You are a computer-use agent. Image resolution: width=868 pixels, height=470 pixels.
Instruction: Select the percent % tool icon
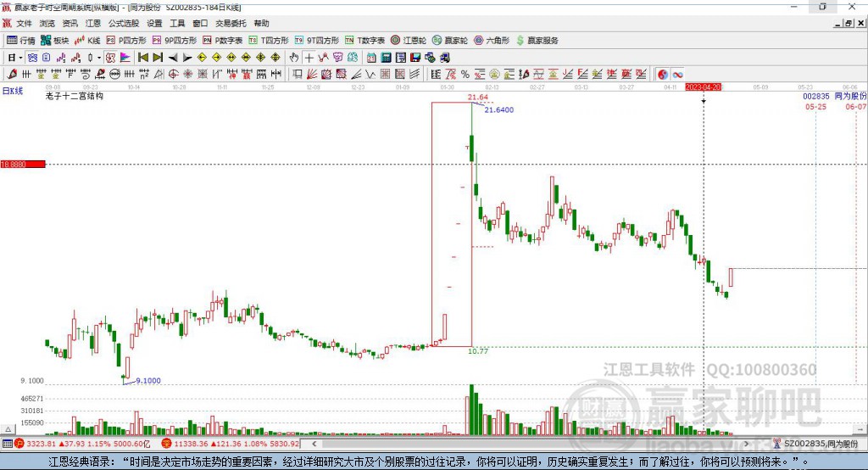[x=465, y=74]
